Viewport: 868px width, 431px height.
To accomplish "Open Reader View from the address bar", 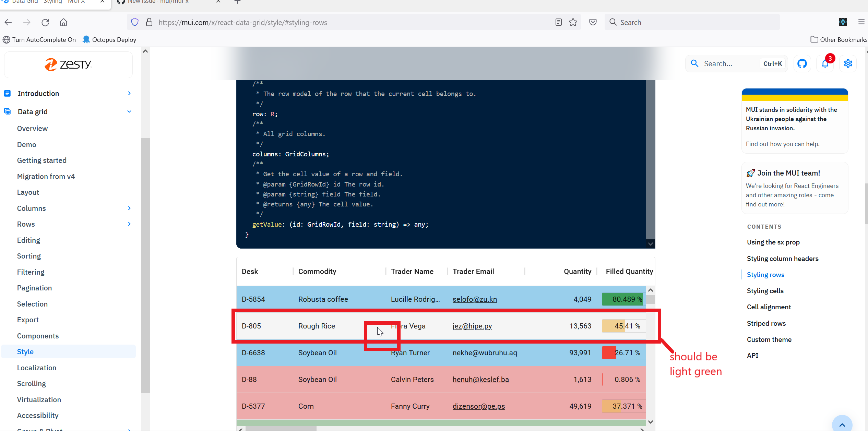I will pyautogui.click(x=558, y=22).
